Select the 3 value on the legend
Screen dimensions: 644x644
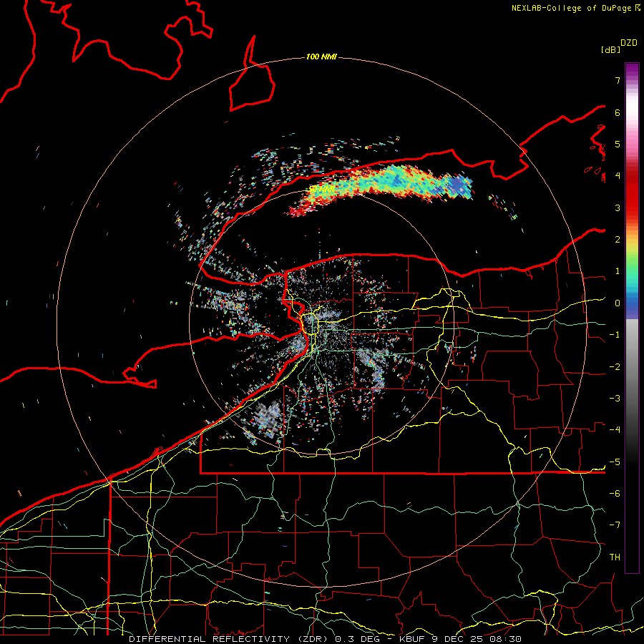coord(618,208)
